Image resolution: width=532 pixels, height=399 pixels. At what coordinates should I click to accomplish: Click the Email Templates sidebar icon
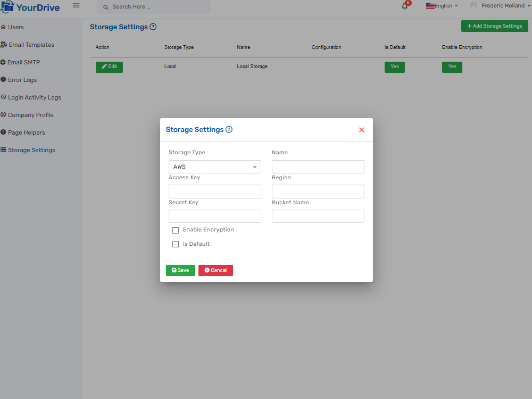tap(4, 45)
